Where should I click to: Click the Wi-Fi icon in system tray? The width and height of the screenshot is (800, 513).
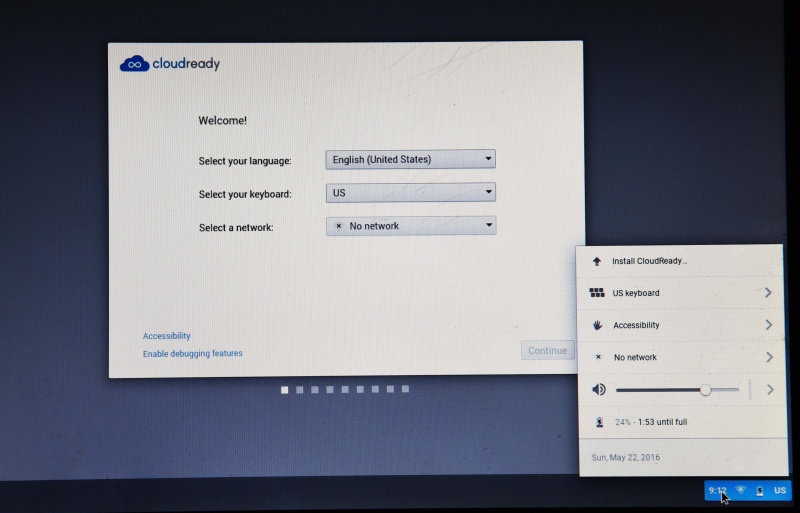(x=741, y=490)
